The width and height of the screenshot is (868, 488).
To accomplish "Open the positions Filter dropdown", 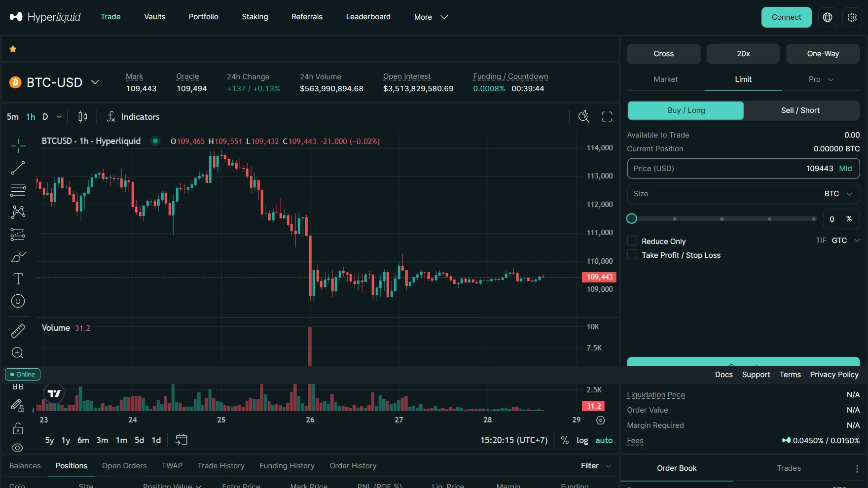I will tap(596, 466).
